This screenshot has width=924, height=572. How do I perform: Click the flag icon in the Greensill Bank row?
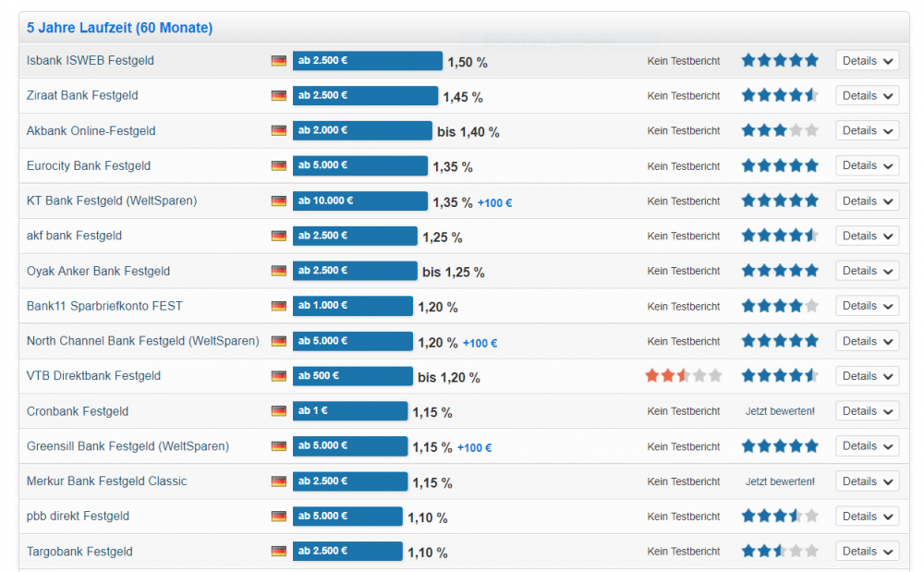279,446
